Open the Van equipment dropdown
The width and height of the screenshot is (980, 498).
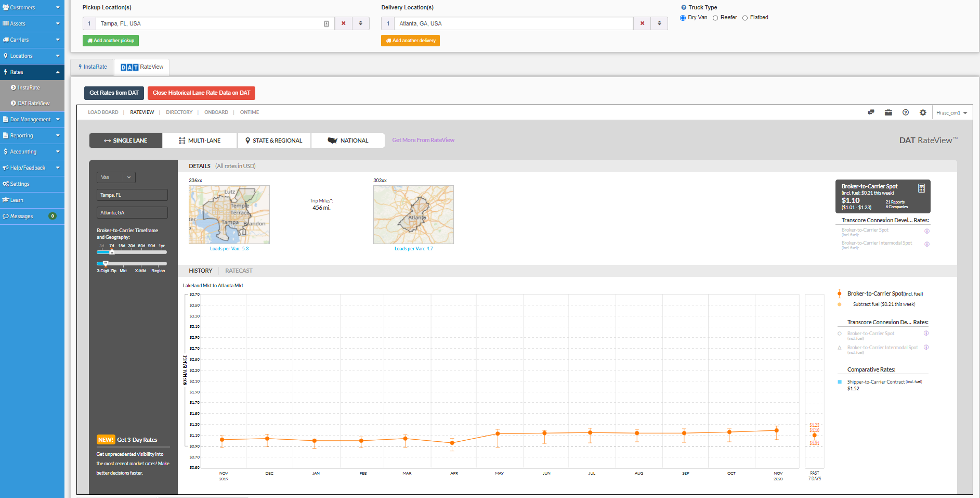pyautogui.click(x=116, y=177)
